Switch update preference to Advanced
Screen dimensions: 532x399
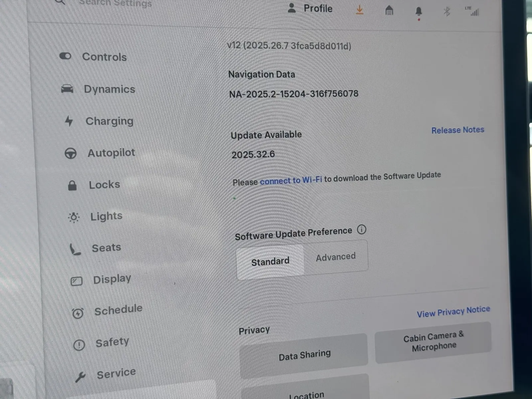point(335,257)
